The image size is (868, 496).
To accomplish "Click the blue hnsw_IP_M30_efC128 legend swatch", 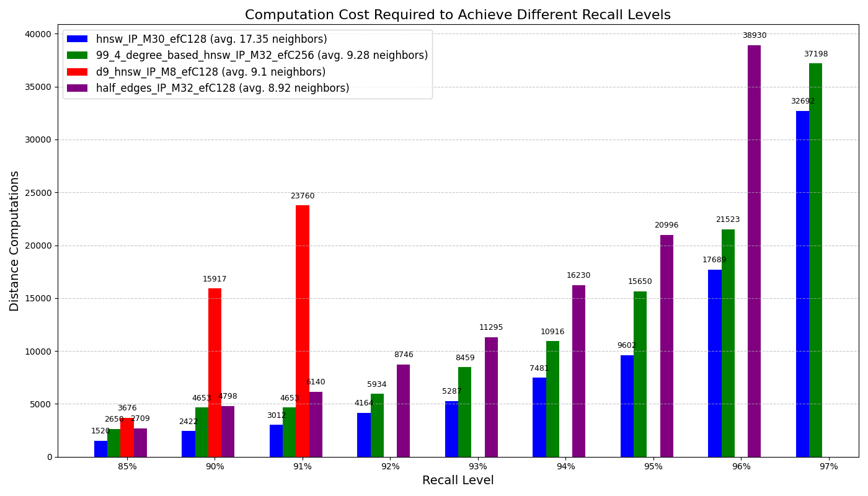I will [77, 39].
